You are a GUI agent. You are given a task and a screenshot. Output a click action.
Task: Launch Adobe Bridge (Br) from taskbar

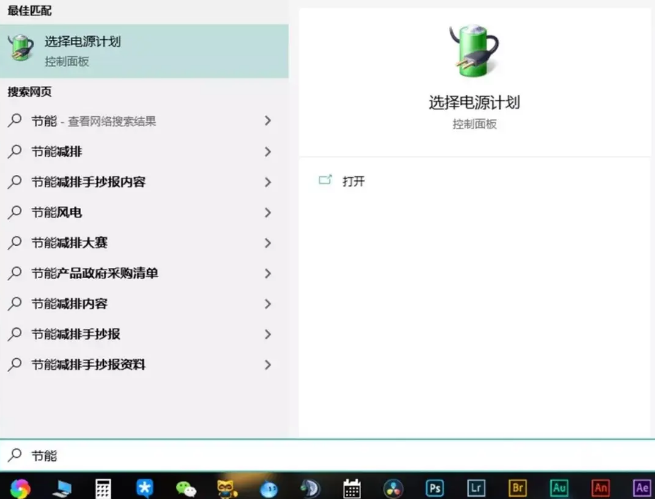click(x=518, y=488)
